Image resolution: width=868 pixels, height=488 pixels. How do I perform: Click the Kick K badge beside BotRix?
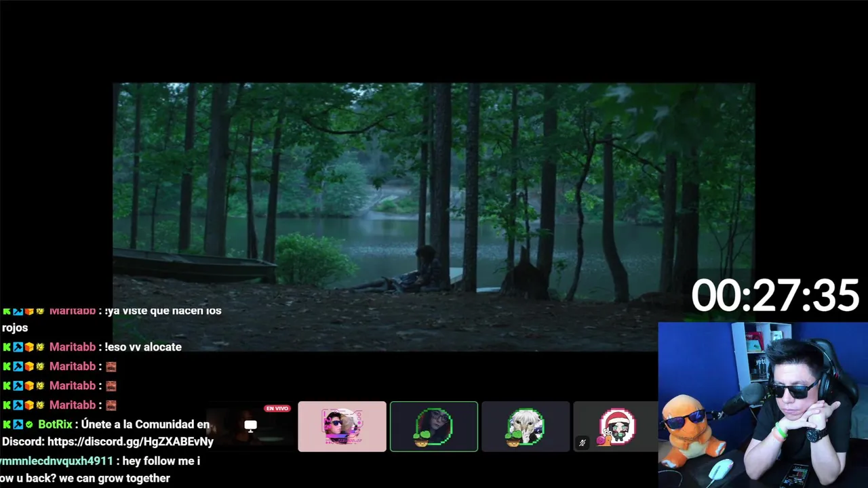point(7,424)
